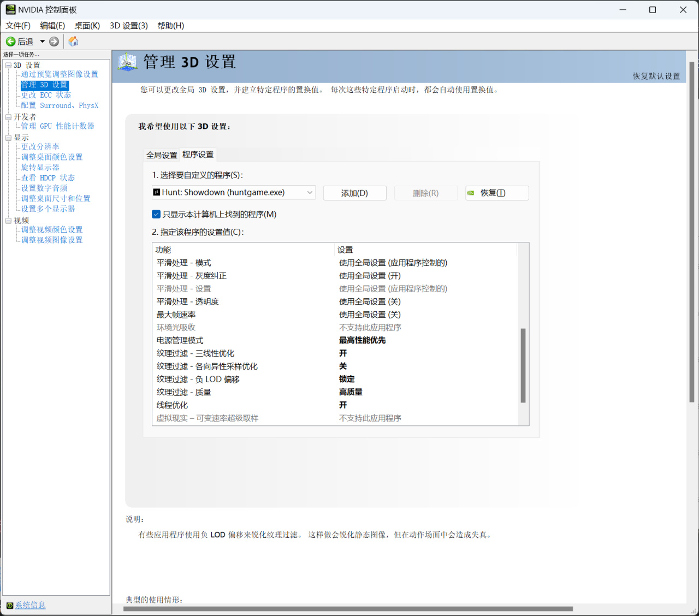Click the 平滑处理 - 透明度 setting row
The image size is (699, 616).
(x=335, y=301)
